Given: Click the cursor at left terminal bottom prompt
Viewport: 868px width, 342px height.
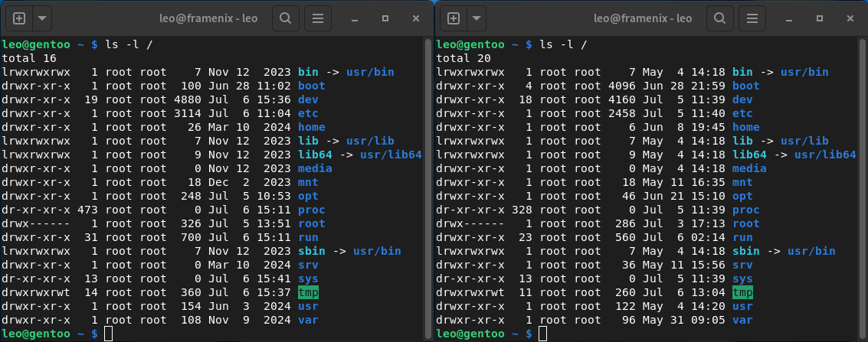Looking at the screenshot, I should (109, 334).
